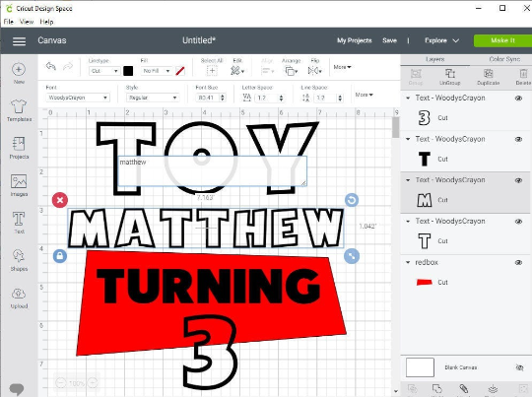Viewport: 532px width, 397px height.
Task: Click the 'matthew' text edit box
Action: point(212,171)
